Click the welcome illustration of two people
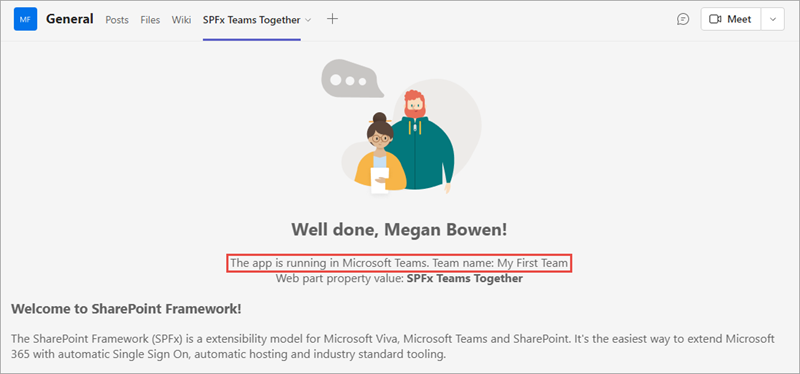Screen dimensions: 800x374 401,128
